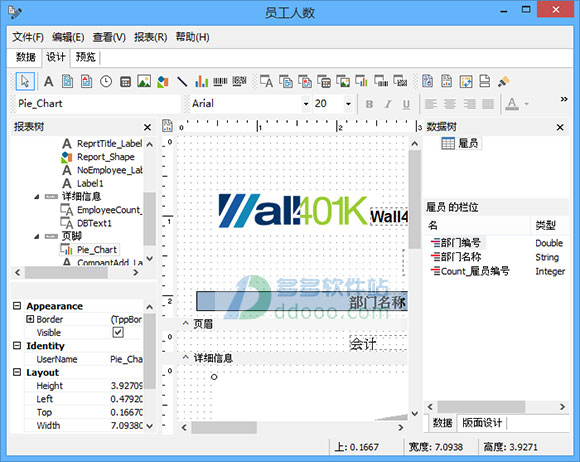The width and height of the screenshot is (580, 462).
Task: Select the arrow pointer tool
Action: 25,81
